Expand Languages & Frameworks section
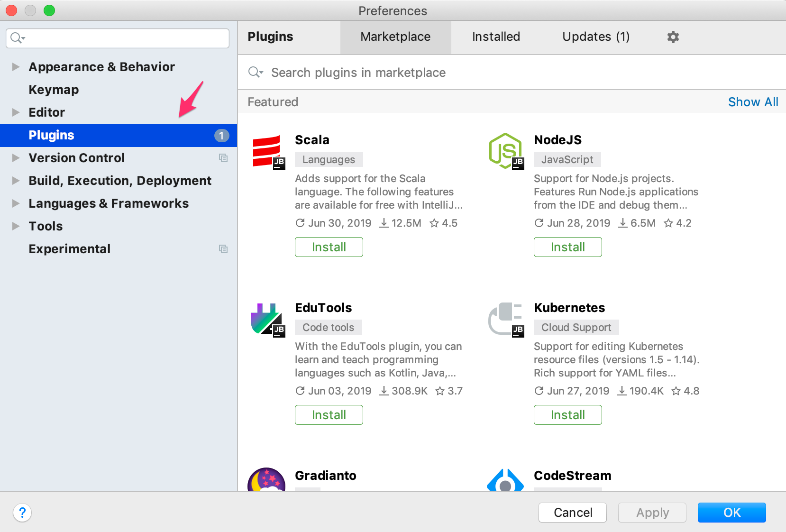This screenshot has height=532, width=786. pyautogui.click(x=16, y=203)
